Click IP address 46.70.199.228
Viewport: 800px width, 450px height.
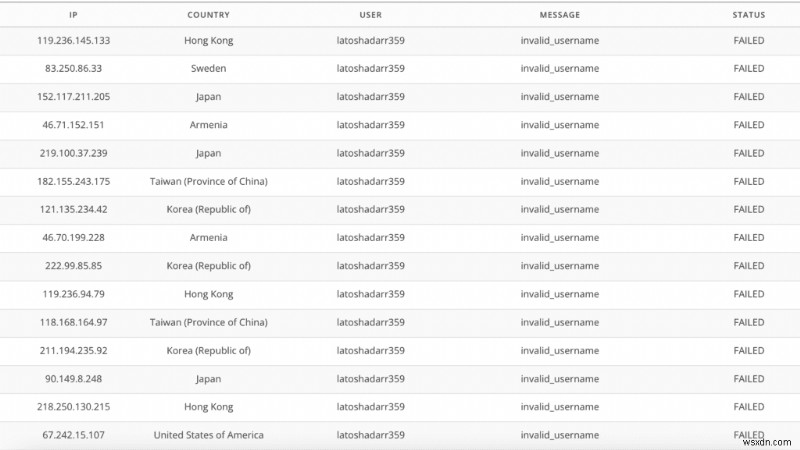[74, 238]
